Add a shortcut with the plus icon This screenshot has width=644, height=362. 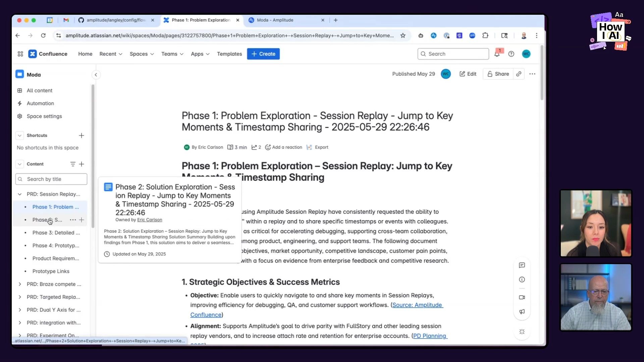(x=82, y=135)
